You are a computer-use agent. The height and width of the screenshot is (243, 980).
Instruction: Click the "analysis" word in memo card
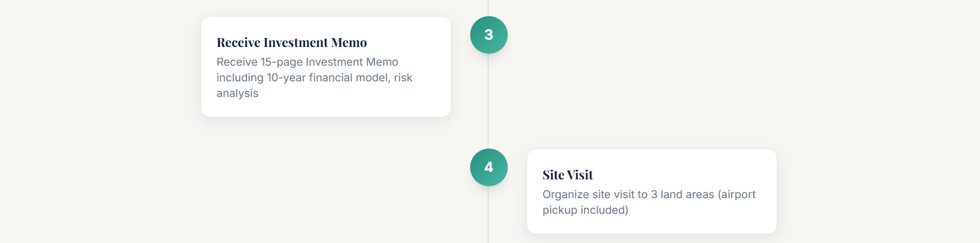coord(237,93)
